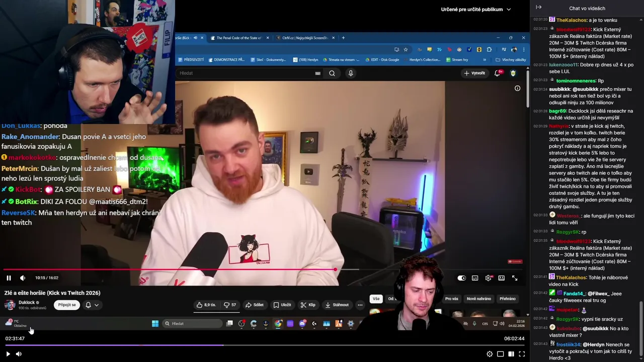This screenshot has width=644, height=362.
Task: Open Duklock channel name link
Action: [27, 302]
